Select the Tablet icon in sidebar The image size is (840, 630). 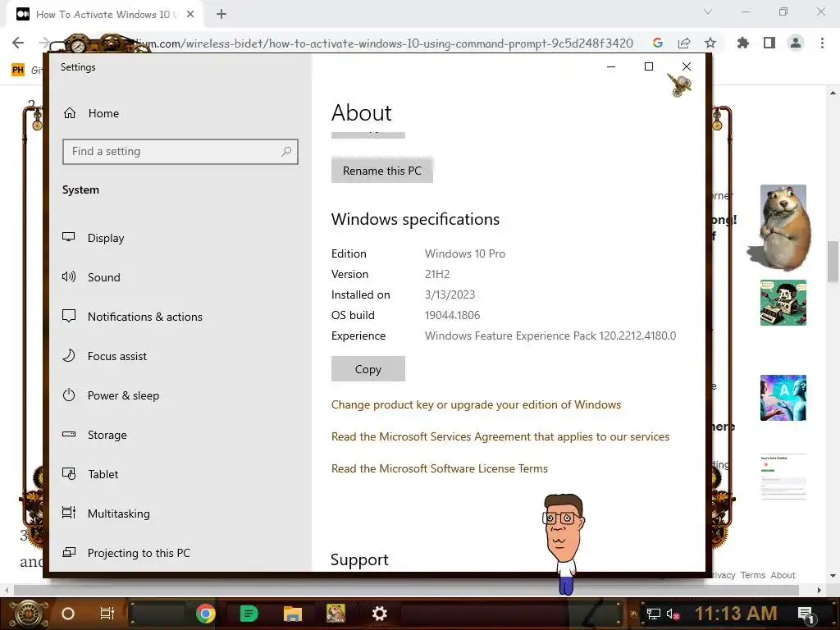pyautogui.click(x=69, y=473)
